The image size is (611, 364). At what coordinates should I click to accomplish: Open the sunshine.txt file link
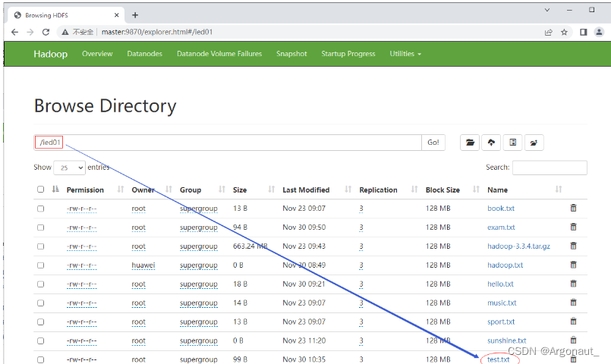click(x=507, y=340)
